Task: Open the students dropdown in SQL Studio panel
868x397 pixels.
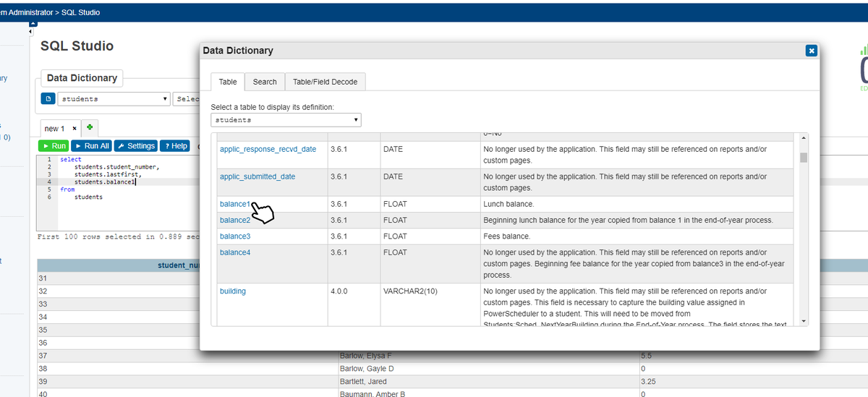Action: [x=114, y=98]
